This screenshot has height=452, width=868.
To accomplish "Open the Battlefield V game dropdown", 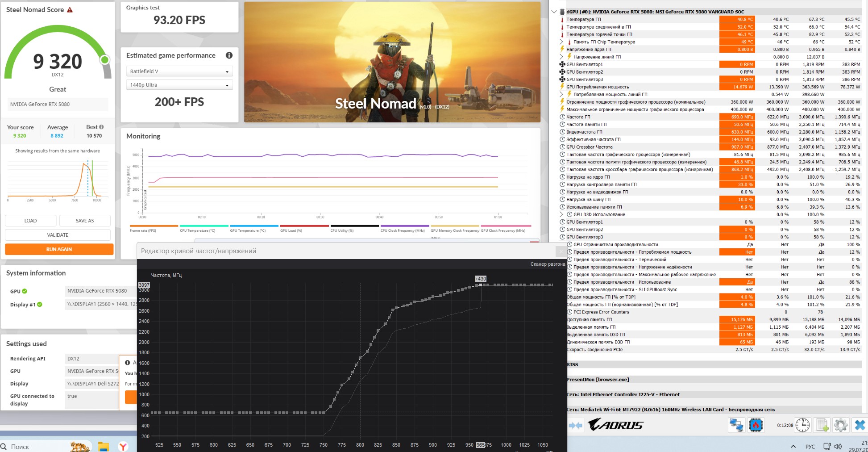I will (179, 71).
